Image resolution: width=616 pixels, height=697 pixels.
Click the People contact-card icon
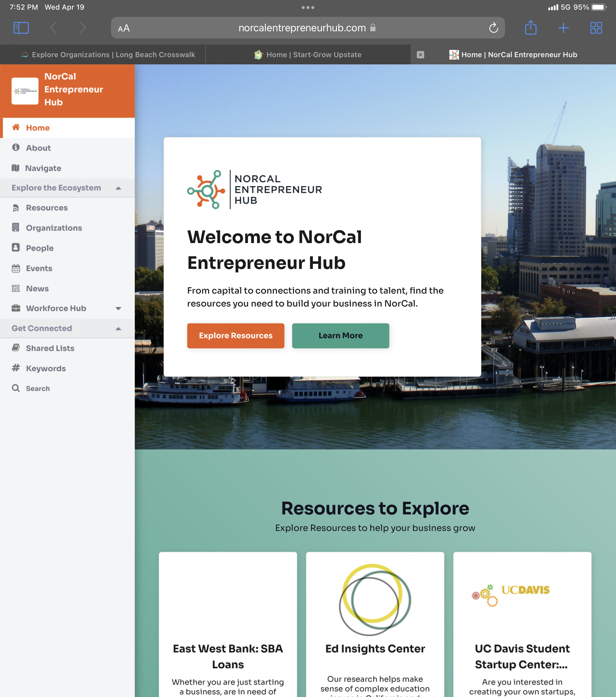16,248
